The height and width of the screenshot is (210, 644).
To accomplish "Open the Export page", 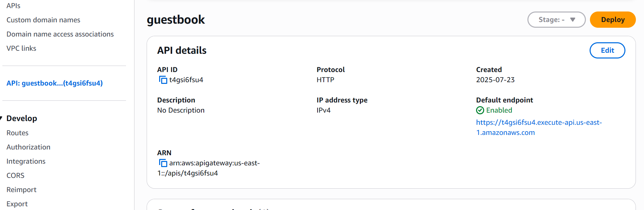I will pos(17,204).
